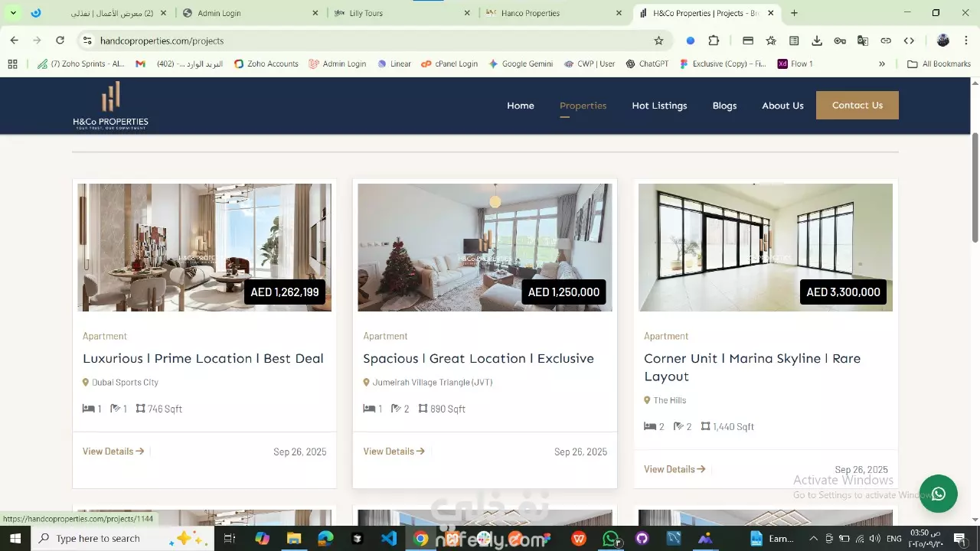Open the cPanel Login bookmark

pos(449,64)
